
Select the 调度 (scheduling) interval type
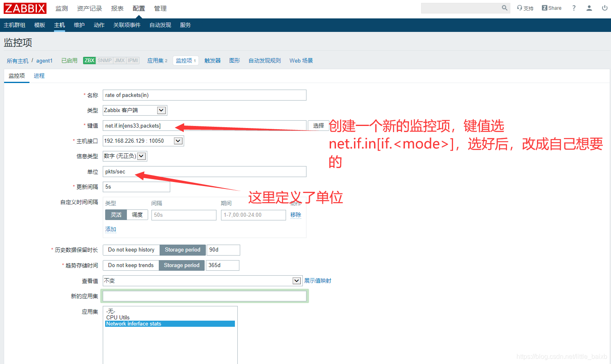pyautogui.click(x=137, y=215)
